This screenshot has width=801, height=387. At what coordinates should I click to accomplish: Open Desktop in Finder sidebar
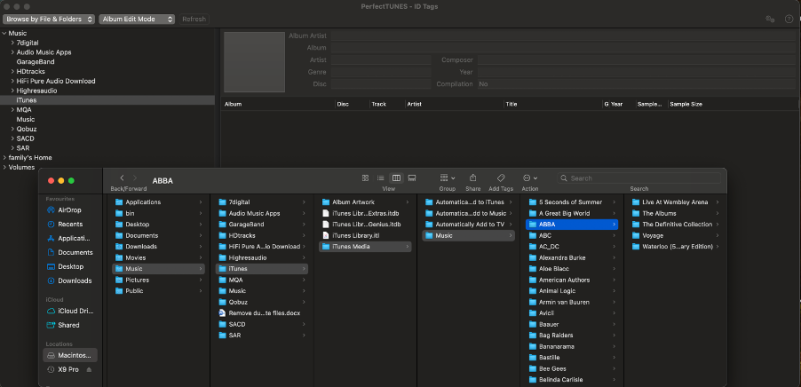[x=70, y=267]
